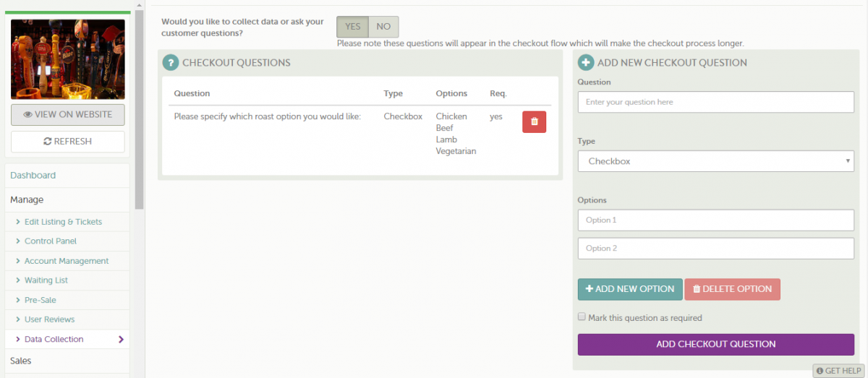Screen dimensions: 868x378
Task: Click the Refresh button
Action: click(x=68, y=142)
